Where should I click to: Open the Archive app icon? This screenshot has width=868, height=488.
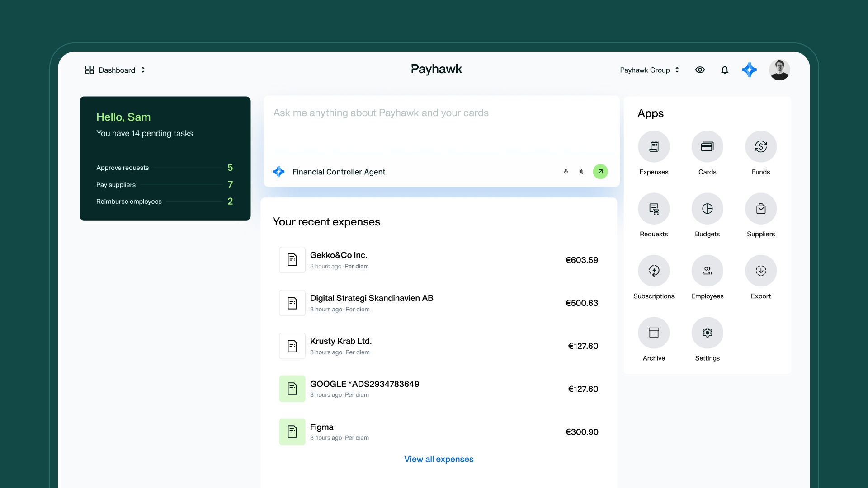[x=654, y=333]
